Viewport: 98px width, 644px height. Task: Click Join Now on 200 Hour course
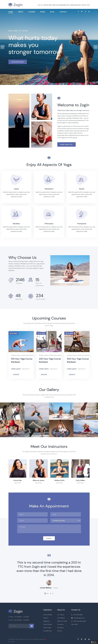point(44,374)
